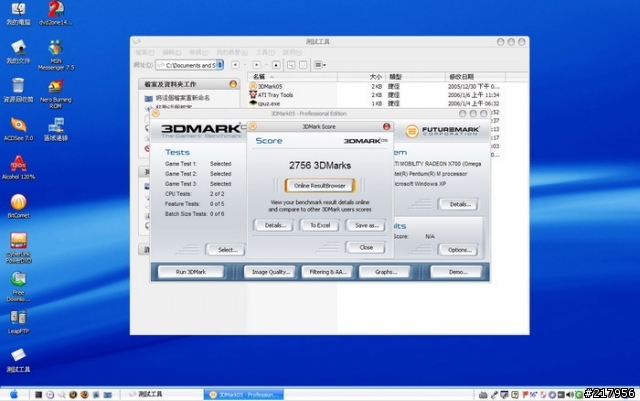This screenshot has width=640, height=401.
Task: Launch CyberLink PowerDVD from desktop
Action: (18, 247)
